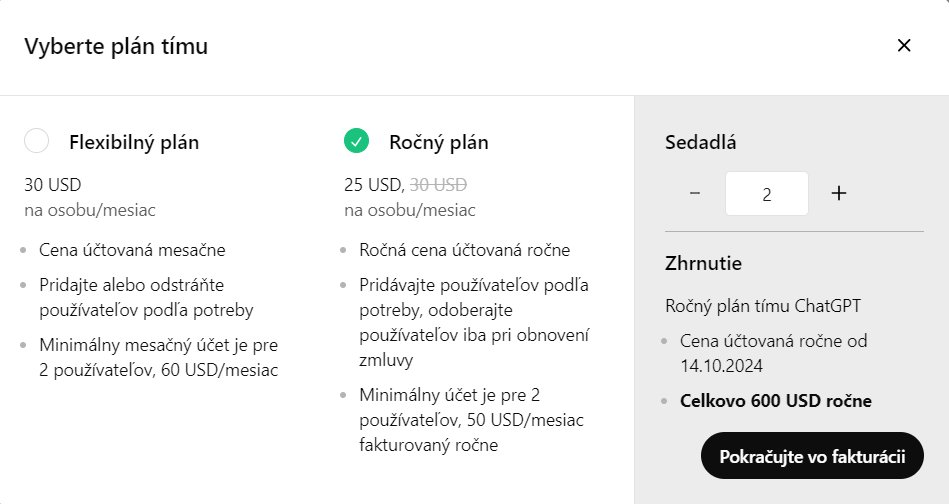This screenshot has height=504, width=949.
Task: Click Pokračujte vo fakturácii button
Action: [812, 456]
